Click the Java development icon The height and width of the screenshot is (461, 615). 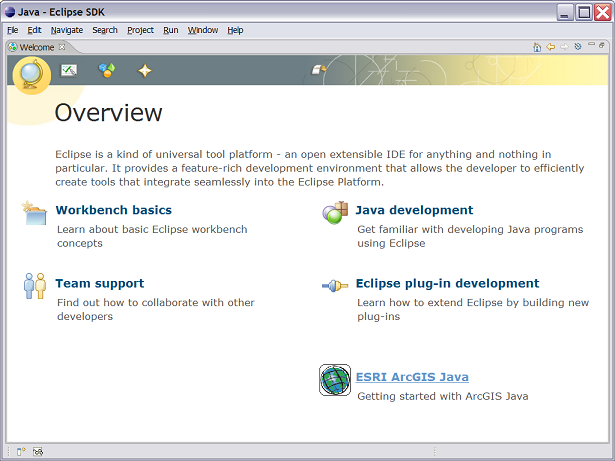(x=335, y=213)
